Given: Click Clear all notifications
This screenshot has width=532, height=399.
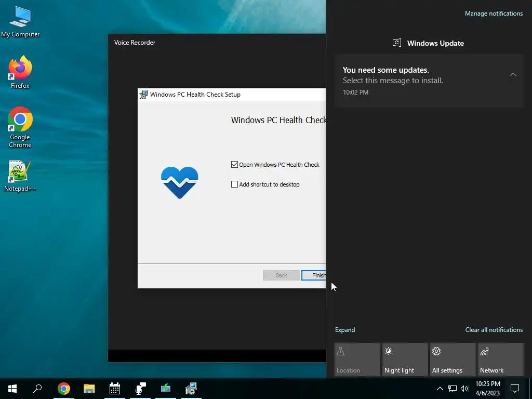Looking at the screenshot, I should pos(494,330).
